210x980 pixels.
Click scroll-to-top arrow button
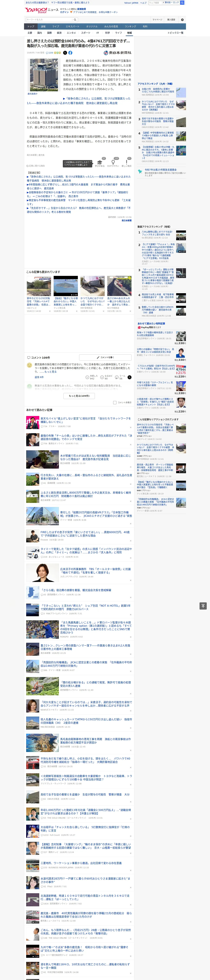(x=203, y=606)
